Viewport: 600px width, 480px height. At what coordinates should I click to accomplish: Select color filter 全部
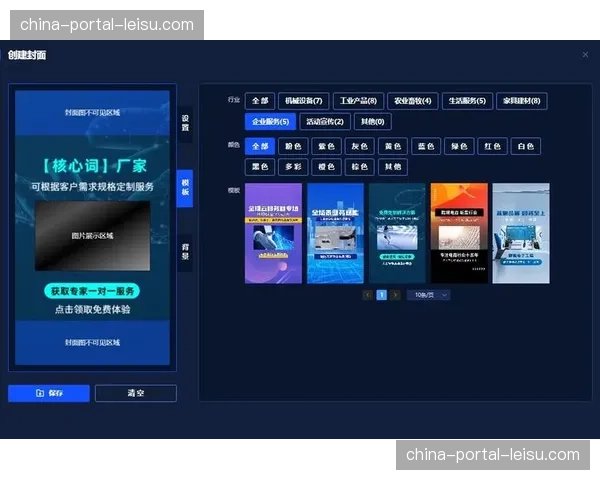(x=260, y=146)
